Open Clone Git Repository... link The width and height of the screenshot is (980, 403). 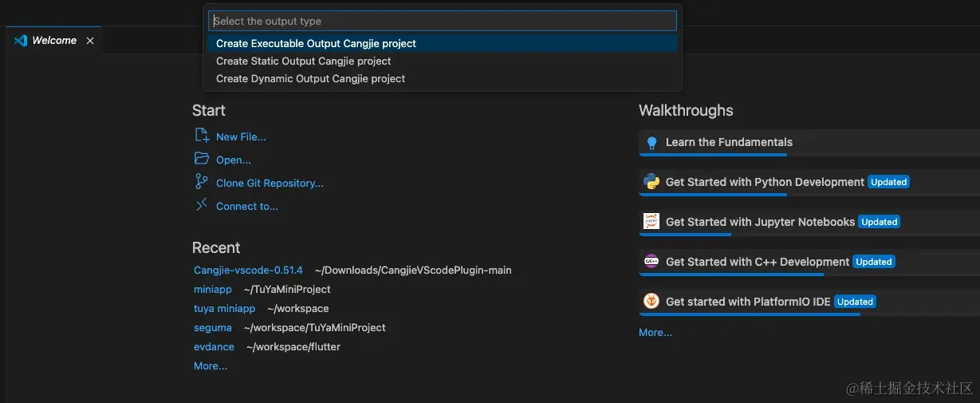click(x=270, y=184)
